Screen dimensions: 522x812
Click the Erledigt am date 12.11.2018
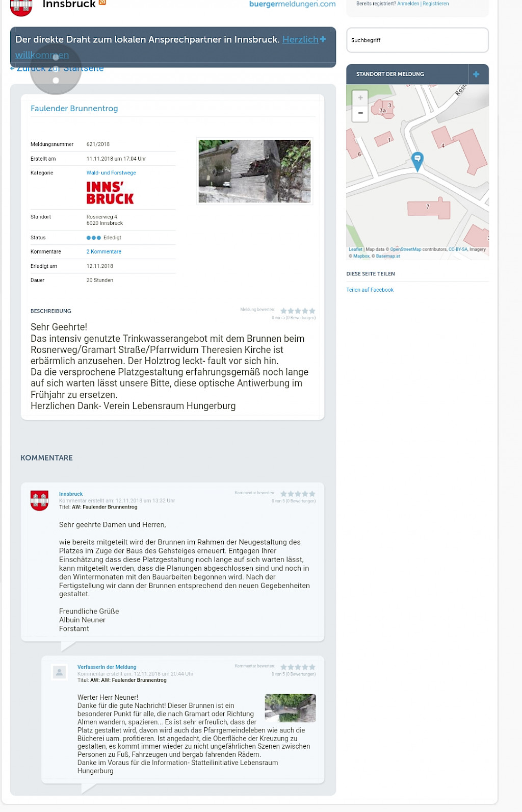click(100, 266)
